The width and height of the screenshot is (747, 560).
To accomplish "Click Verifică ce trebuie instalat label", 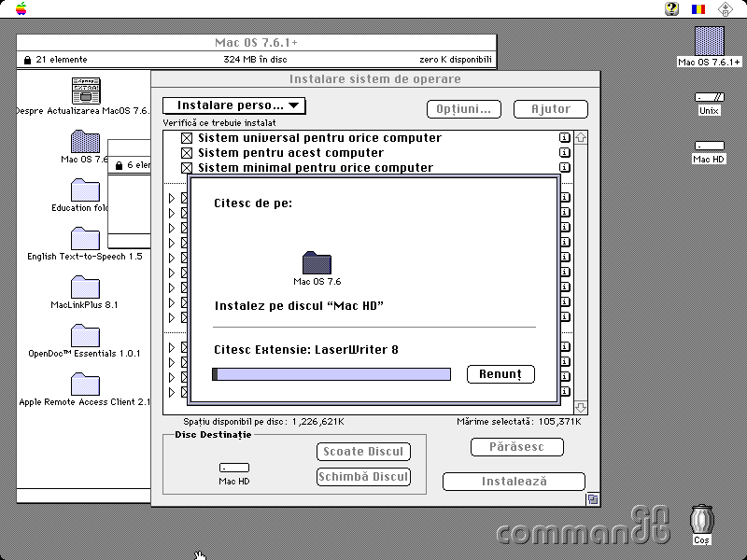I will click(x=219, y=123).
